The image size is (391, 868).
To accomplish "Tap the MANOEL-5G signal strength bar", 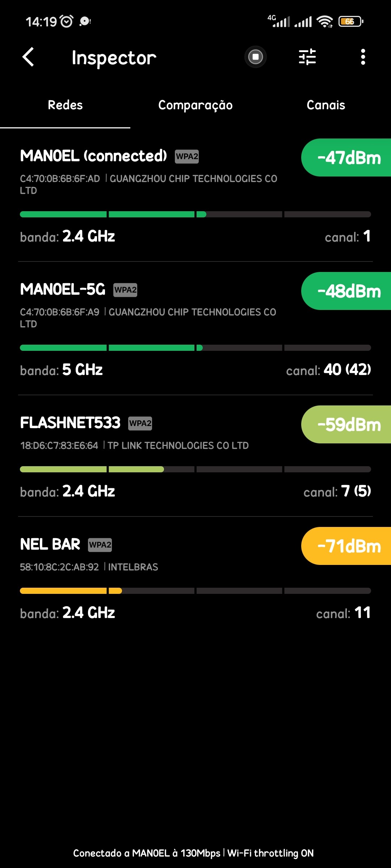I will (x=195, y=348).
